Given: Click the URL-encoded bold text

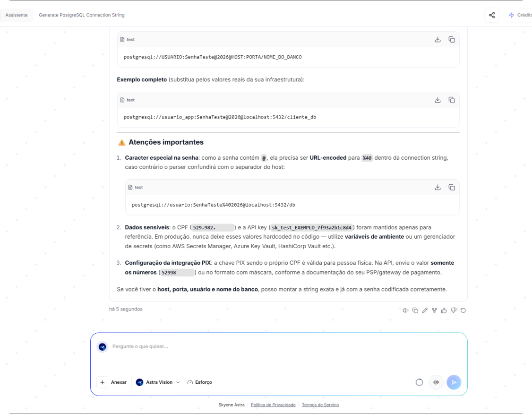Looking at the screenshot, I should [328, 157].
